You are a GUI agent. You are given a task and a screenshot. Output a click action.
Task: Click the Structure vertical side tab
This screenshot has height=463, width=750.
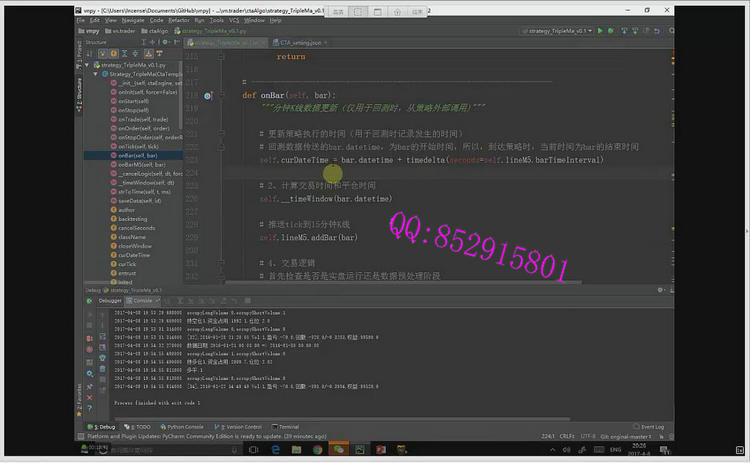[x=80, y=87]
